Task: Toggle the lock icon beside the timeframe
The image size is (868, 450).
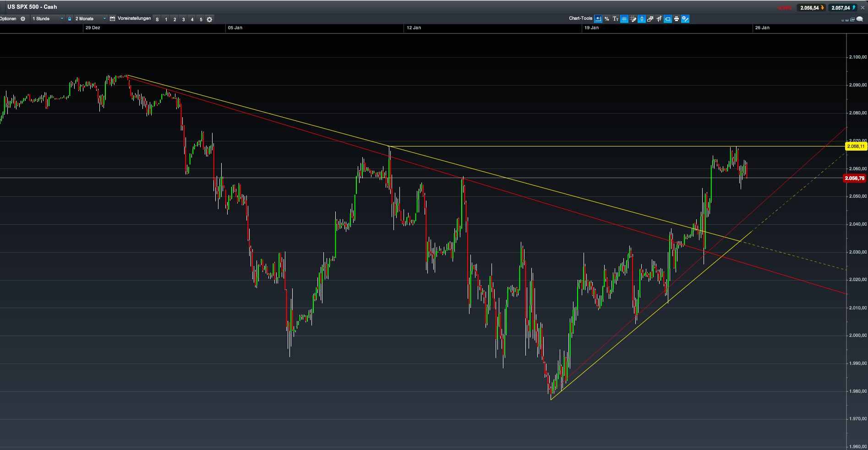Action: pyautogui.click(x=69, y=19)
